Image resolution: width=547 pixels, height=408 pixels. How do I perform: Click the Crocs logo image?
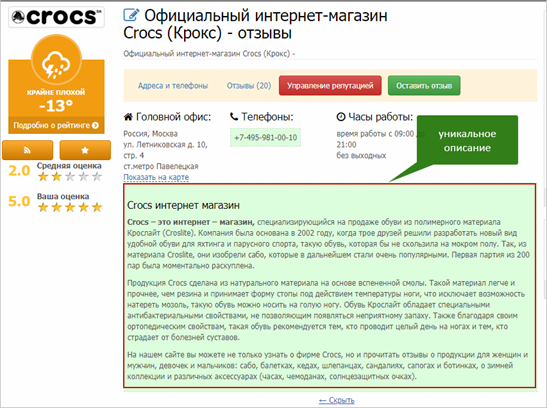point(56,17)
